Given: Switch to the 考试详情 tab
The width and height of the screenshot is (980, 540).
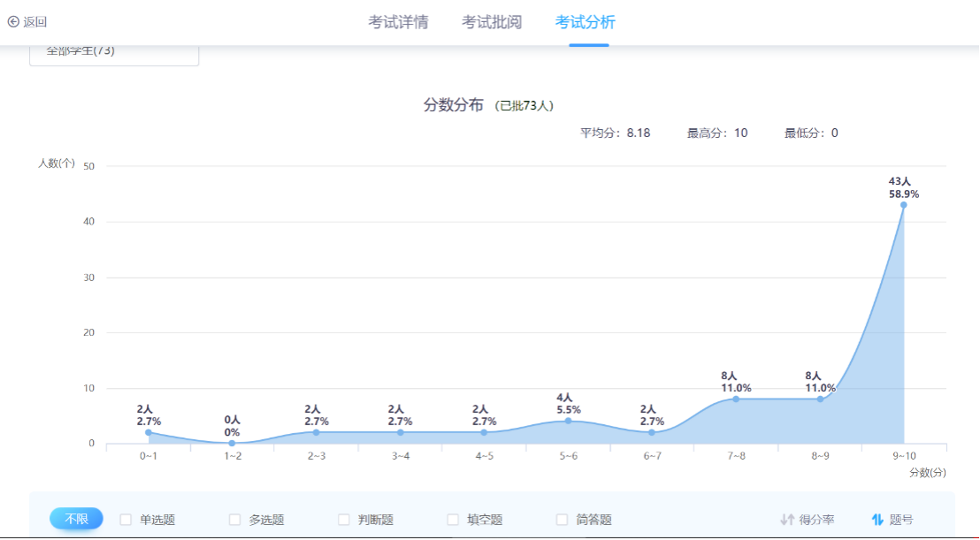Looking at the screenshot, I should (397, 22).
